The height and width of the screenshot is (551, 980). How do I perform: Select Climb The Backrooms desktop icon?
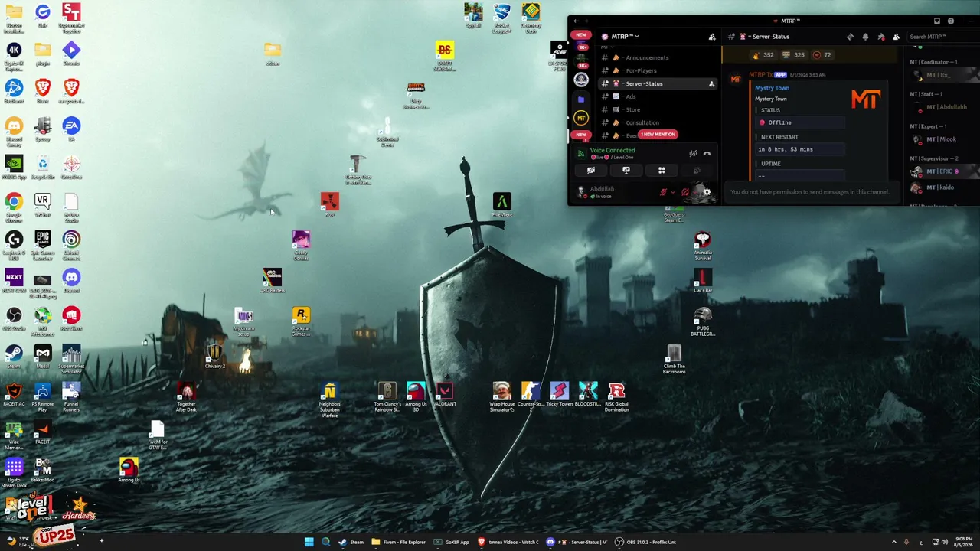click(x=674, y=360)
